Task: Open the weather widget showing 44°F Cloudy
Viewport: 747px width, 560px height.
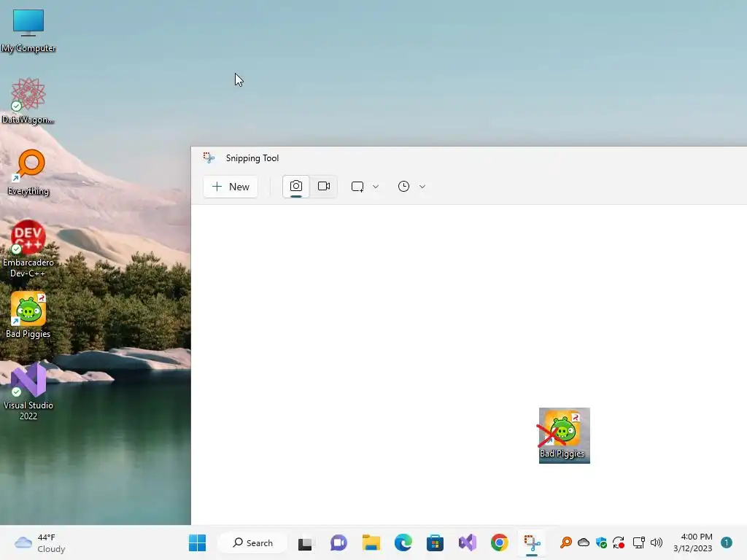Action: coord(39,542)
